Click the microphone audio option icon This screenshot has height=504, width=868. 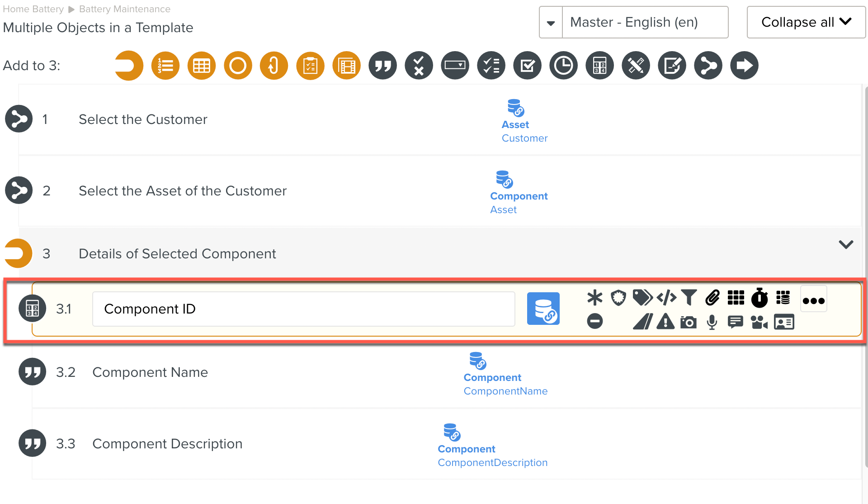(x=712, y=322)
